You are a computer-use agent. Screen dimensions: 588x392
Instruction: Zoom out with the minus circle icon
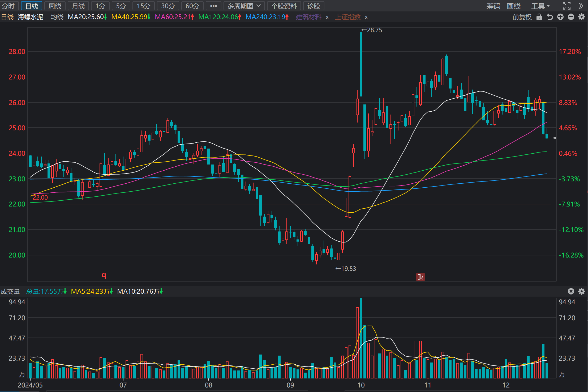point(571,17)
